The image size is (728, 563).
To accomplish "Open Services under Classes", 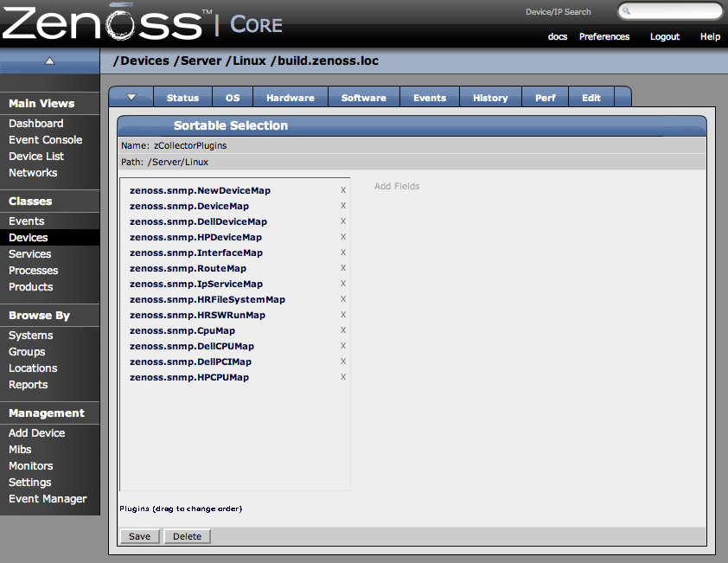I will [29, 254].
